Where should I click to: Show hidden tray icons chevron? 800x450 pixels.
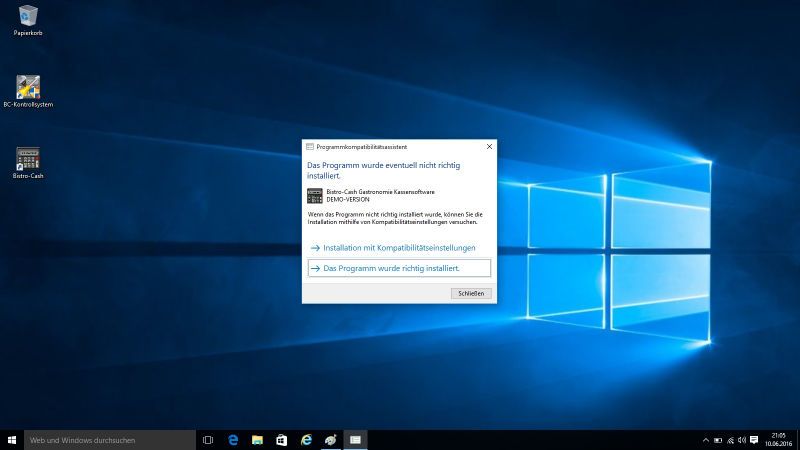pos(706,440)
